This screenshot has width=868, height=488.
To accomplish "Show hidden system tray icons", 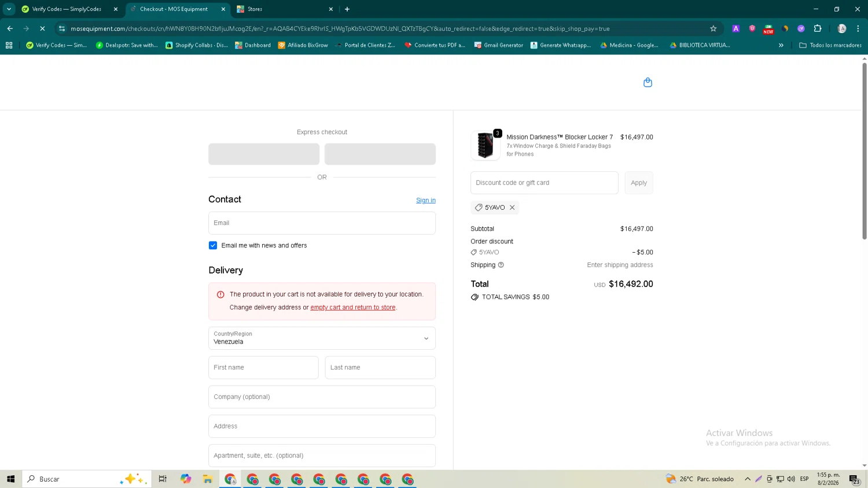I will pos(748,479).
